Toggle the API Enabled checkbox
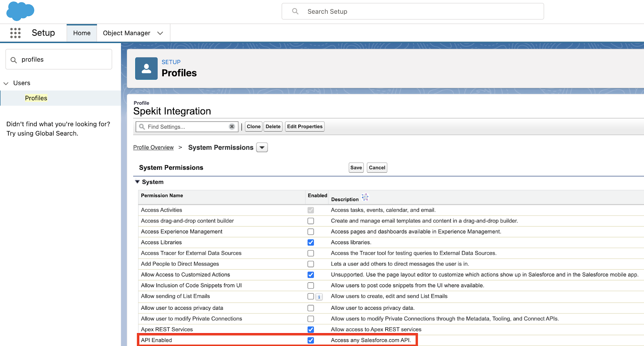 tap(311, 340)
